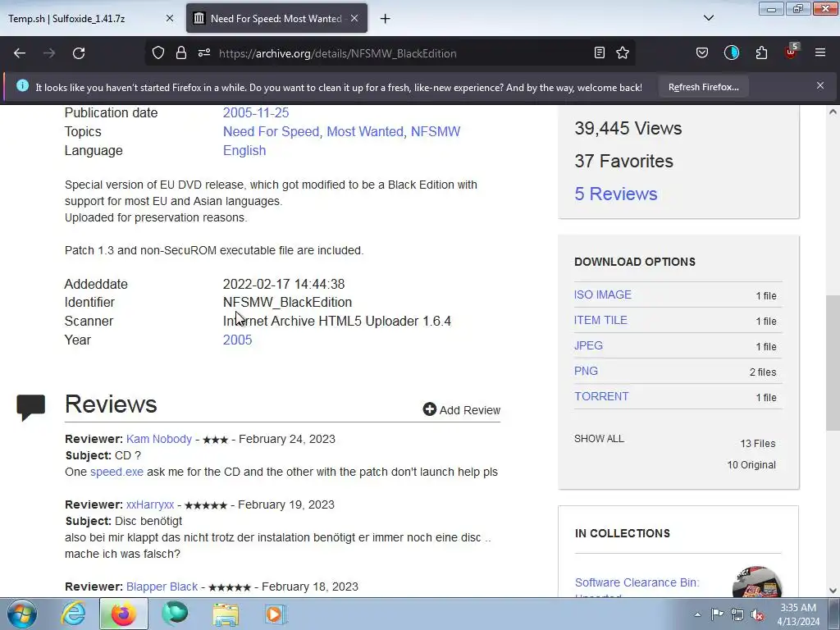Click the Action Center flag tray icon
This screenshot has height=630, width=840.
(717, 614)
